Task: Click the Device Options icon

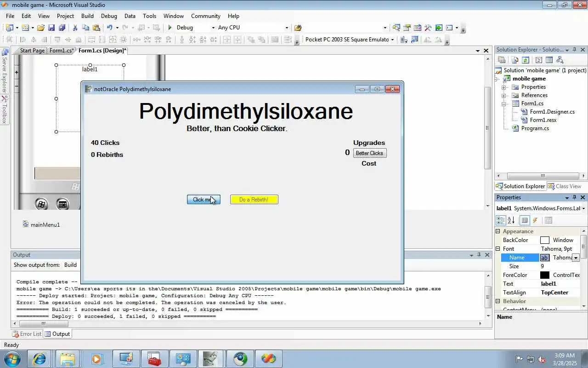Action: click(415, 40)
